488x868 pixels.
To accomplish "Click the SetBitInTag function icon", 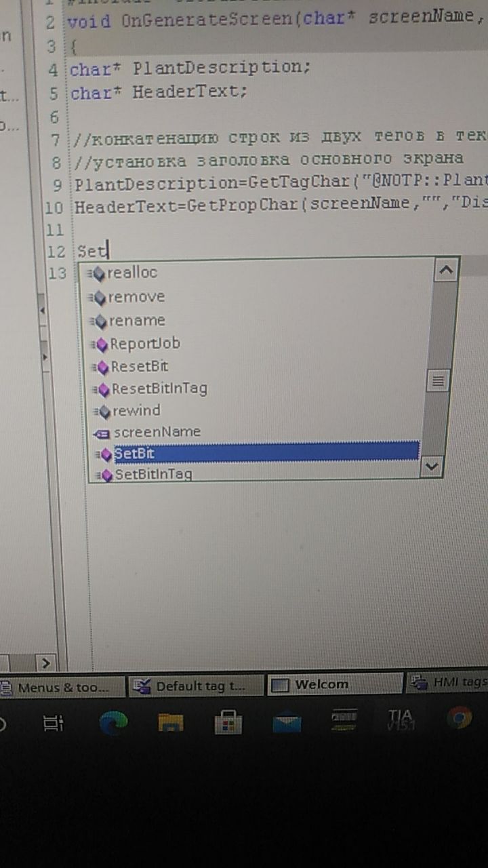I will click(104, 475).
